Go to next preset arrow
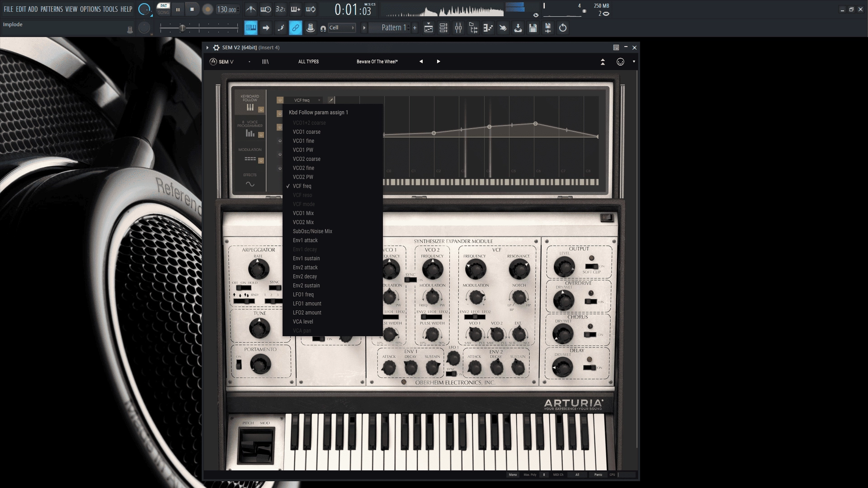This screenshot has height=488, width=868. click(438, 61)
